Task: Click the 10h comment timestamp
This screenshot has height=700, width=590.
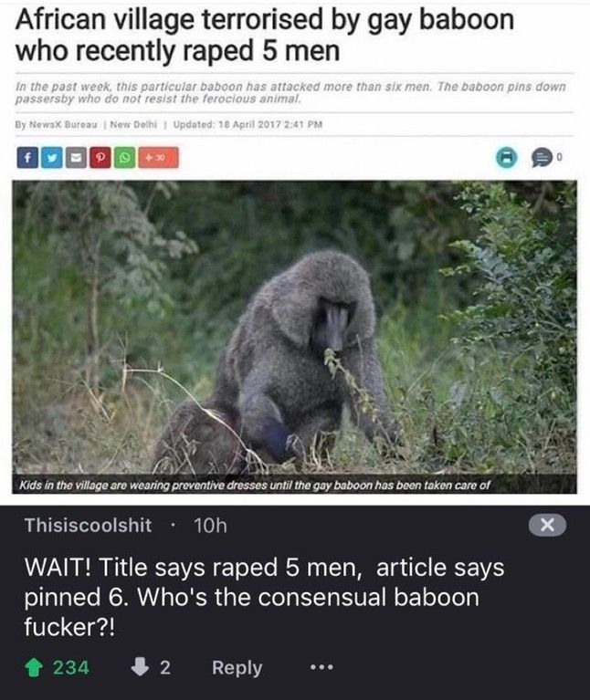Action: pyautogui.click(x=210, y=526)
